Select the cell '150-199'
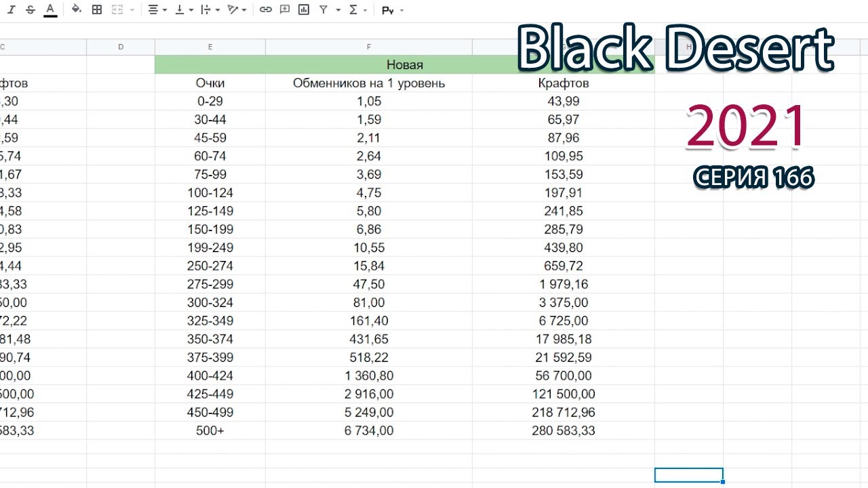Image resolution: width=868 pixels, height=488 pixels. pyautogui.click(x=210, y=229)
